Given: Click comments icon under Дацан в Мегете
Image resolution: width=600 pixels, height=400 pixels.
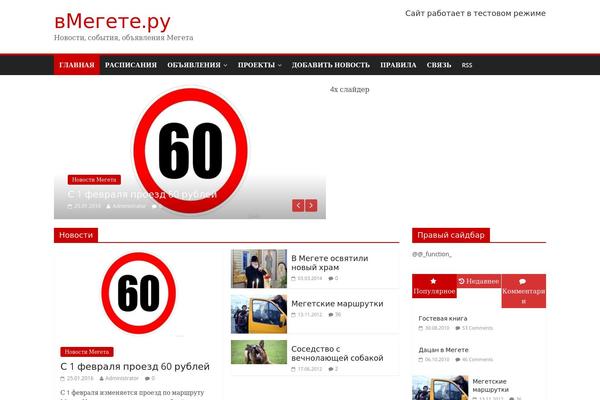Looking at the screenshot, I should [x=458, y=359].
